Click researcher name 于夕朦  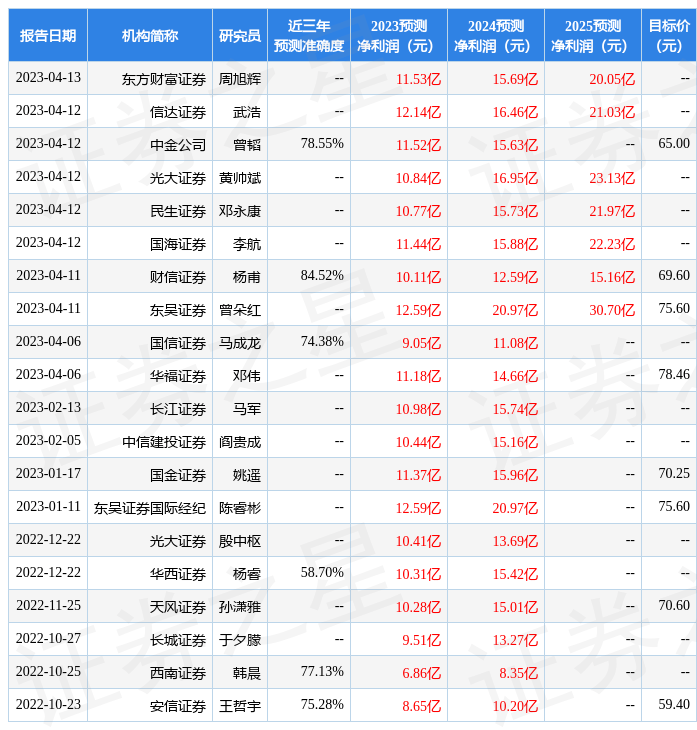240,641
